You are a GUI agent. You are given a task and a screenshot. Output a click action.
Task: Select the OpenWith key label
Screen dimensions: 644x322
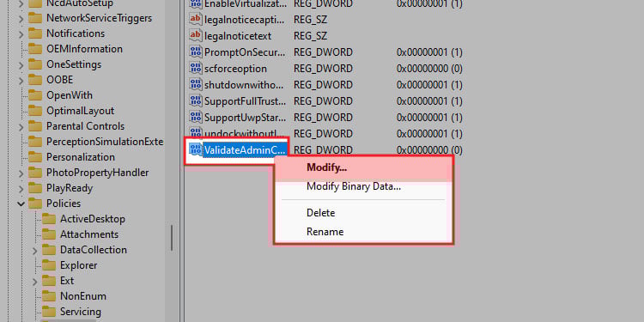tap(70, 95)
